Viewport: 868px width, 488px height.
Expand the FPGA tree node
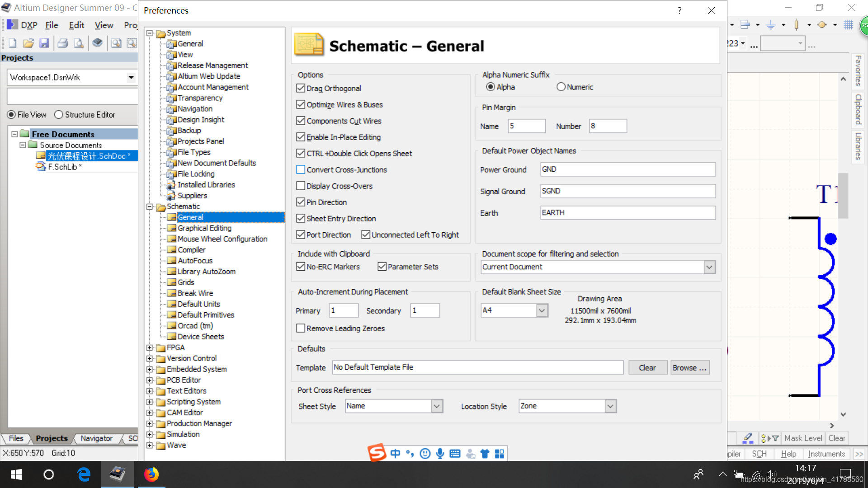pos(150,347)
